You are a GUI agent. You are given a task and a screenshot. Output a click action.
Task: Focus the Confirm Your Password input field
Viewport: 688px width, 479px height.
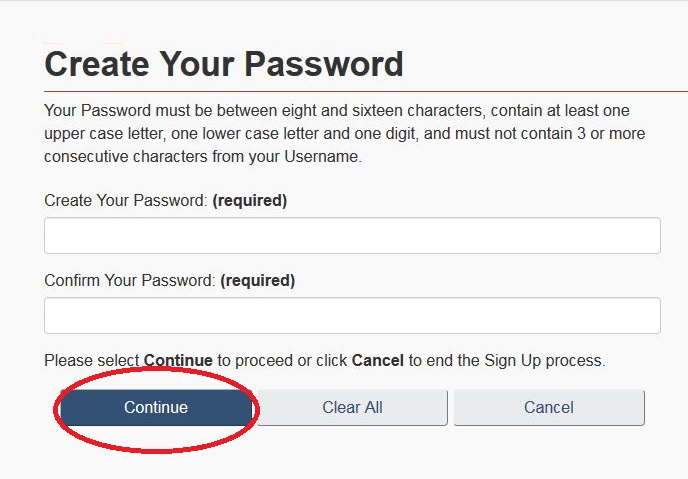coord(352,315)
